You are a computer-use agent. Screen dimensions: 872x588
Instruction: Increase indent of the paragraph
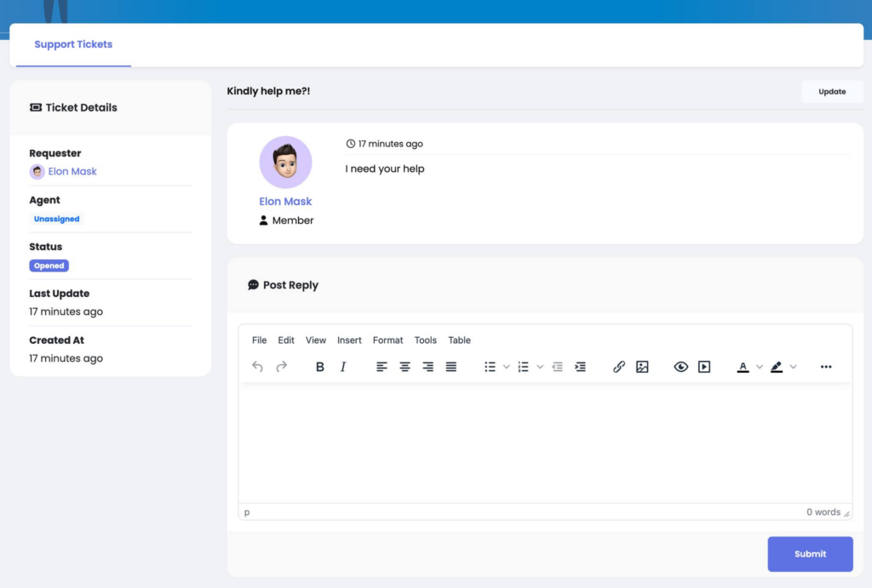click(580, 367)
